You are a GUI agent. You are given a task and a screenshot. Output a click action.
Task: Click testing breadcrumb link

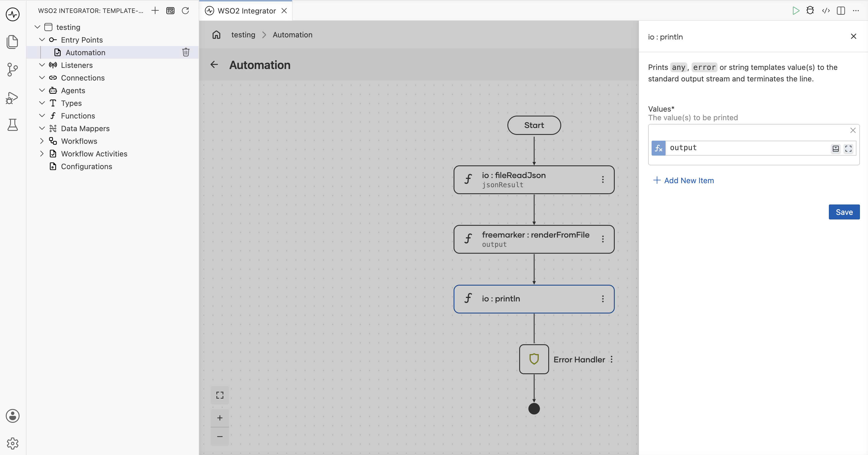pos(243,35)
